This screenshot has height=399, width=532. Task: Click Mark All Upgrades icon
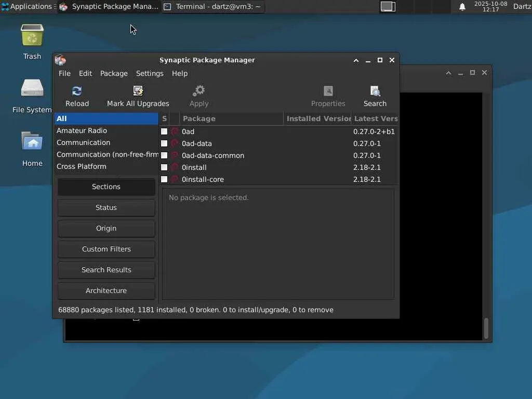(x=138, y=91)
